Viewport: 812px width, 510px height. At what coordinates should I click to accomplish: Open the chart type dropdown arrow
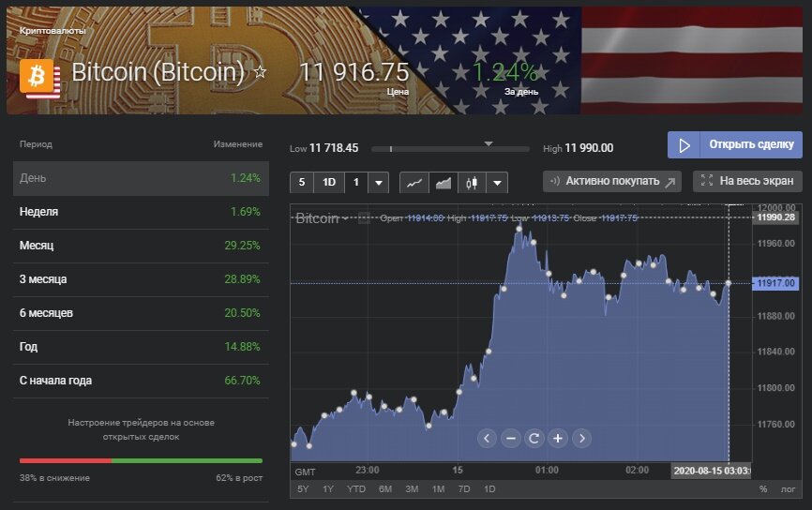(x=497, y=182)
